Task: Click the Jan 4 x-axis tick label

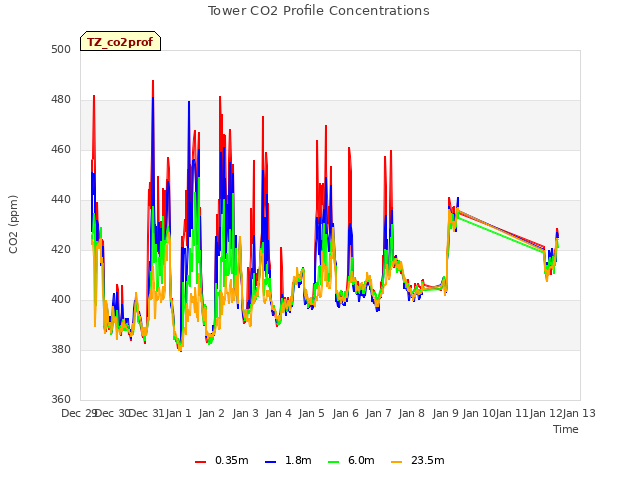Action: [279, 413]
